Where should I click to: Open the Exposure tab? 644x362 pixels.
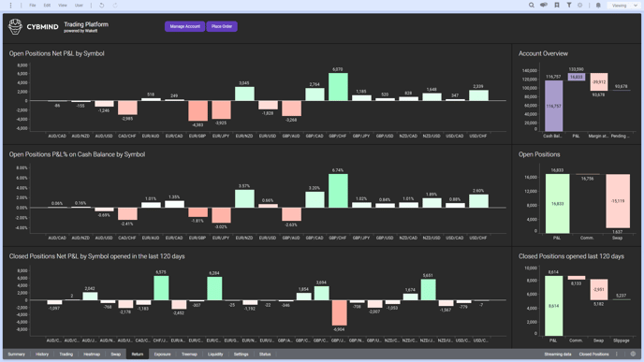[162, 355]
